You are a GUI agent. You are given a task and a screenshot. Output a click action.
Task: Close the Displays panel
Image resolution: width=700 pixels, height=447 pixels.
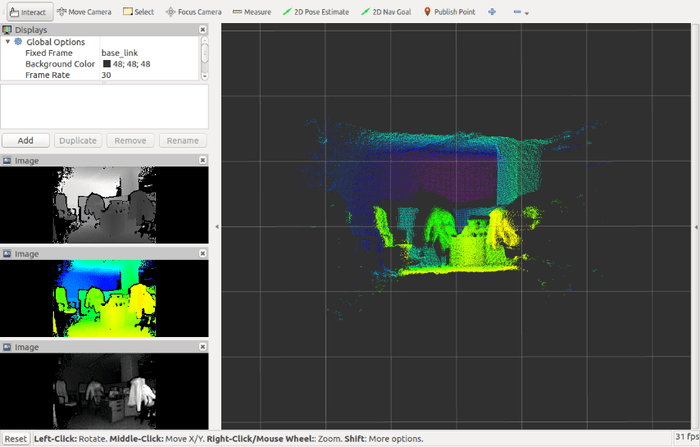tap(203, 30)
